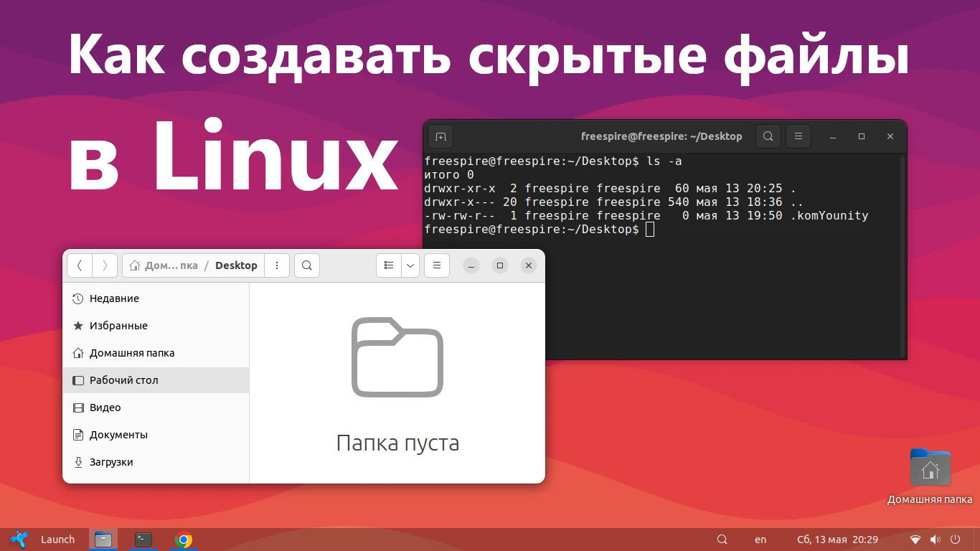Click the terminal search icon
980x551 pixels.
pos(768,136)
